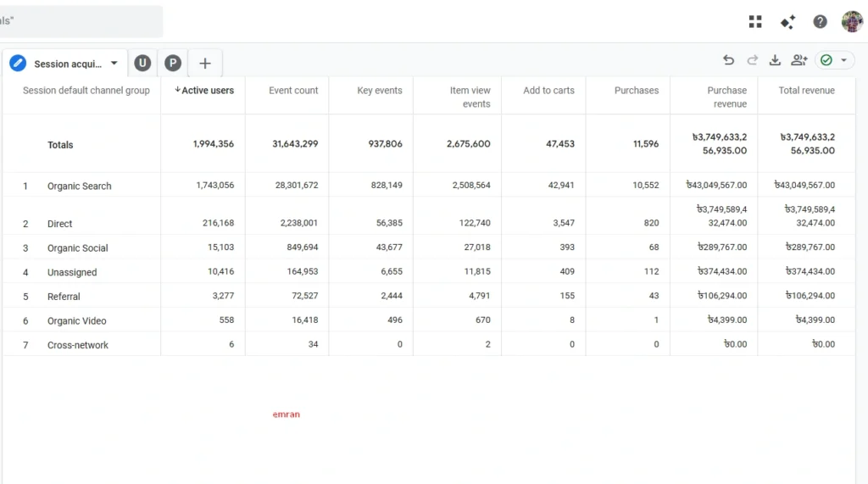Click the Session default channel group header
The image size is (868, 484).
click(86, 91)
